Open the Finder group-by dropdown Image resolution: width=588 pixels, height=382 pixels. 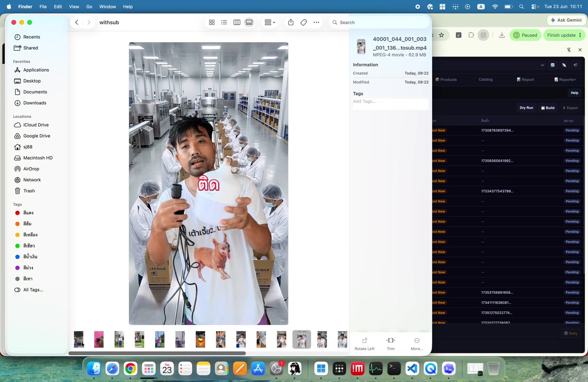pos(270,22)
